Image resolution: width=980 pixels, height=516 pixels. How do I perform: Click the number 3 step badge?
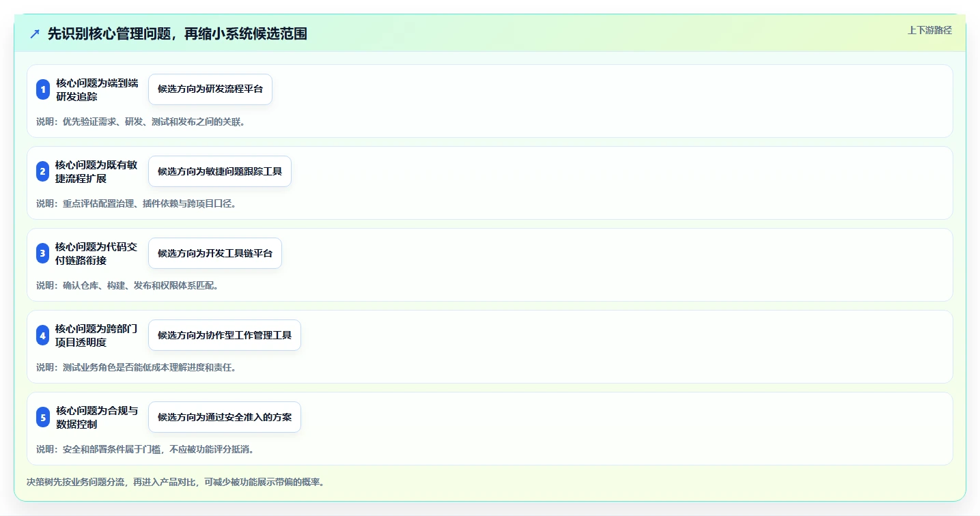click(43, 253)
